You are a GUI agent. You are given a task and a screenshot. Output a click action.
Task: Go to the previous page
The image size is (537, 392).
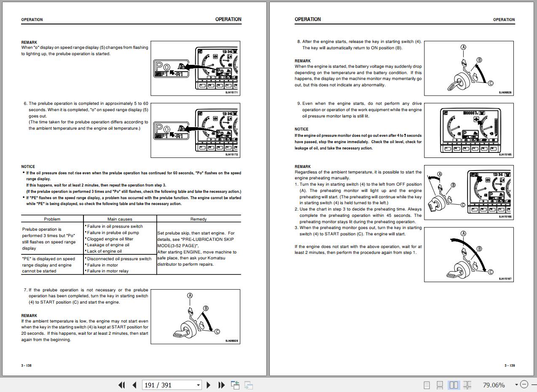coord(134,385)
